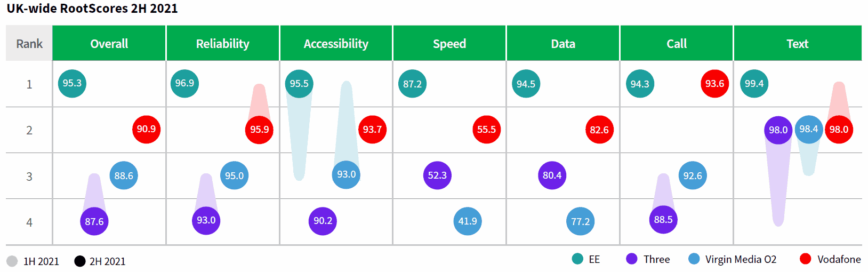This screenshot has width=868, height=272.
Task: Click Vodafone's 90.9 Overall score bubble
Action: [x=146, y=130]
